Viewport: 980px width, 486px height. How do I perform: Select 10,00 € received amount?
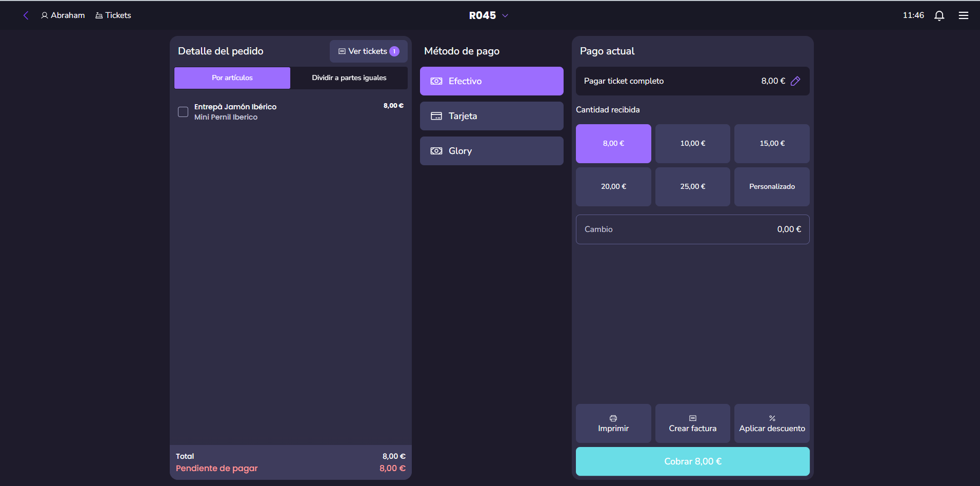pyautogui.click(x=692, y=144)
